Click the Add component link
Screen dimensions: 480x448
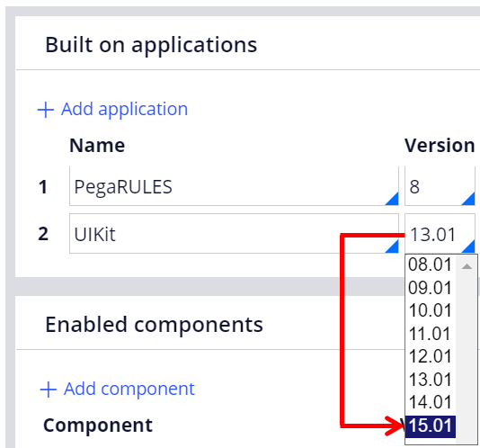coord(129,389)
